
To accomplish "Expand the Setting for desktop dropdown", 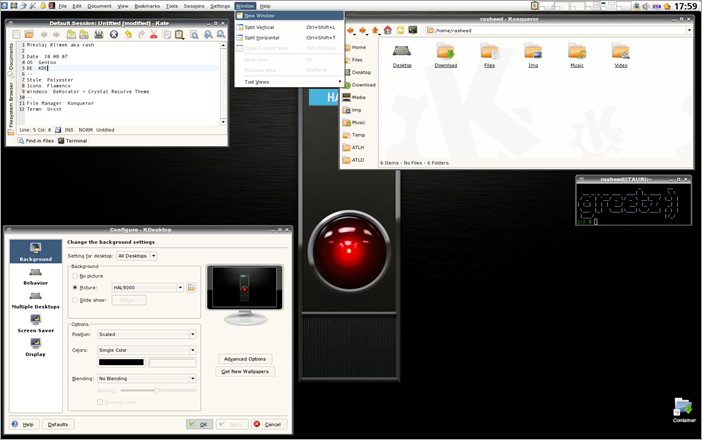I will click(137, 256).
